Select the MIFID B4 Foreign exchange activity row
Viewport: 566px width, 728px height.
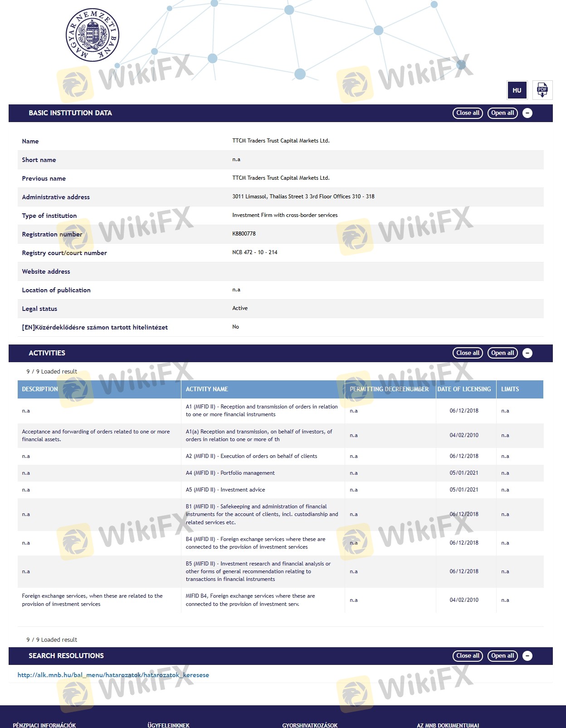280,600
